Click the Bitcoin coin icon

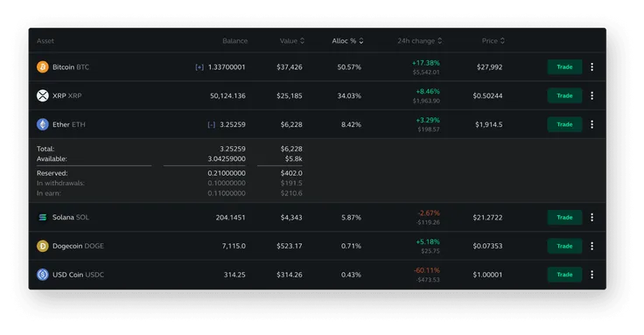coord(43,67)
